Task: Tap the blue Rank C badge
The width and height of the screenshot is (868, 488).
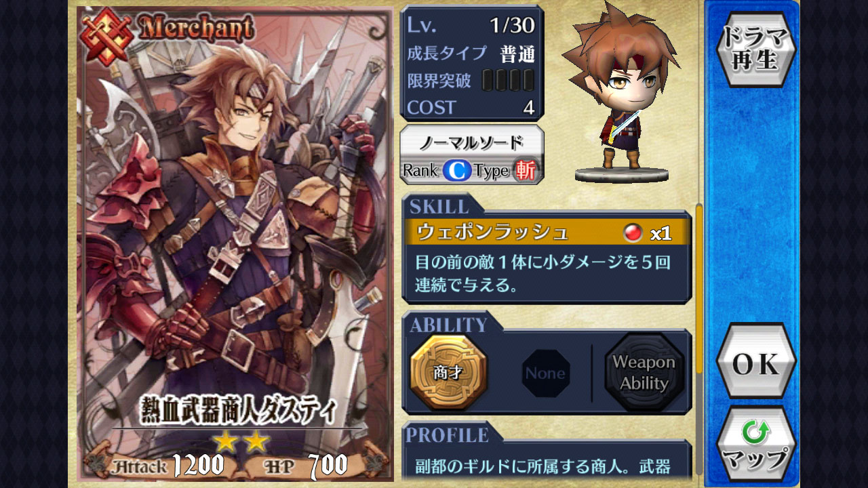Action: (458, 171)
